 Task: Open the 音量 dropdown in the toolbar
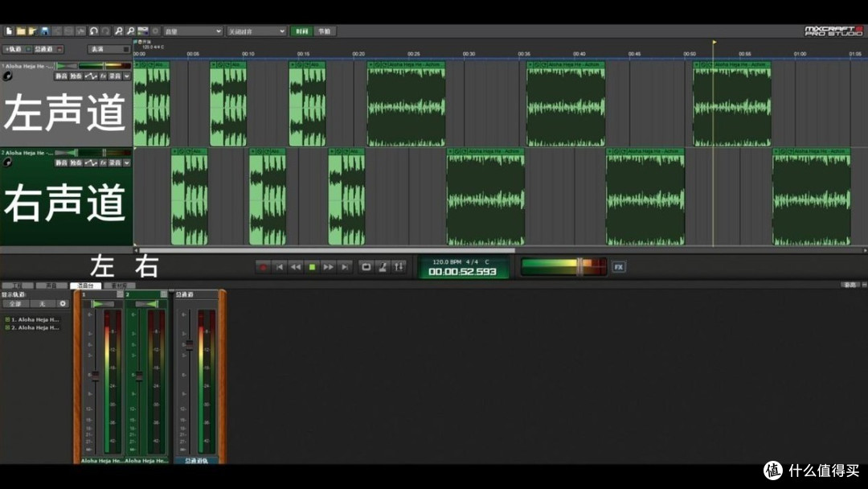tap(193, 31)
